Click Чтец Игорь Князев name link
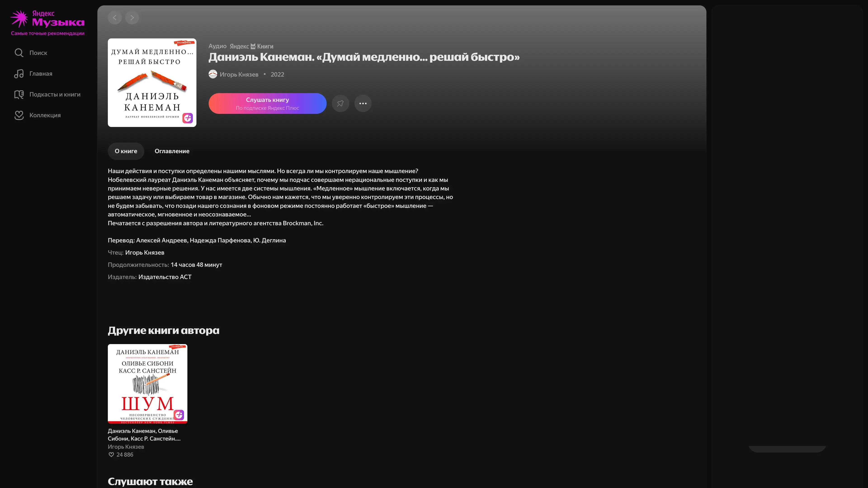This screenshot has width=868, height=488. click(x=145, y=253)
